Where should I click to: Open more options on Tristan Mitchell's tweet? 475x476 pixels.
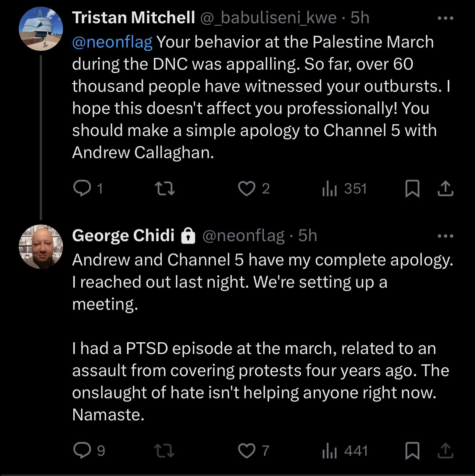[446, 18]
